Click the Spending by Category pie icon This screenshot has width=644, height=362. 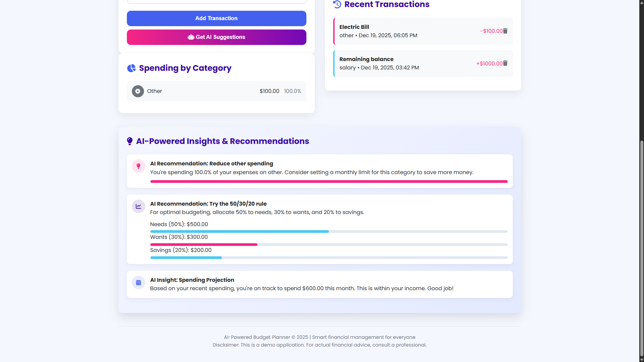(131, 68)
